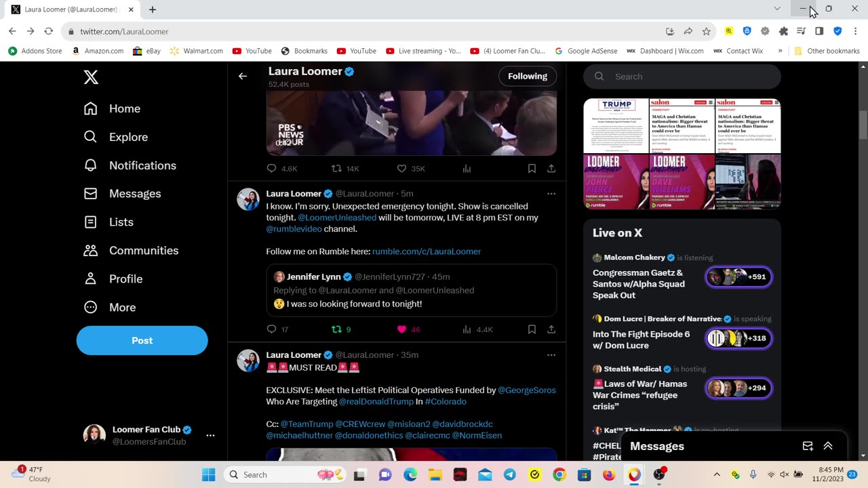This screenshot has width=868, height=488.
Task: Open the Walmart.com bookmark
Action: click(x=196, y=51)
